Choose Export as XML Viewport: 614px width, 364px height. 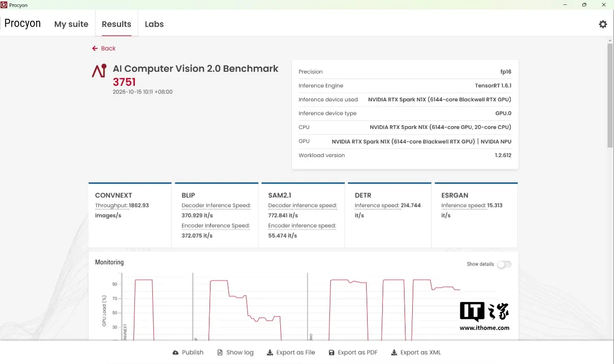416,352
